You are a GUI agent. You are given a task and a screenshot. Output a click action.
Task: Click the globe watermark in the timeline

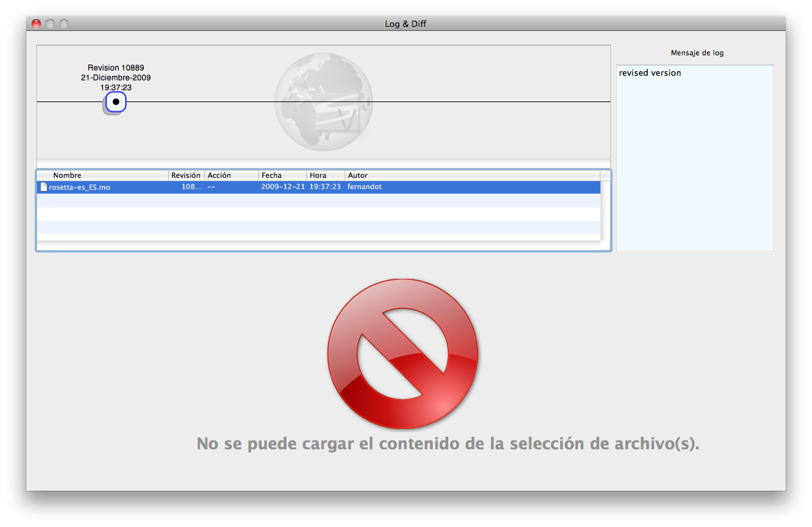tap(323, 102)
